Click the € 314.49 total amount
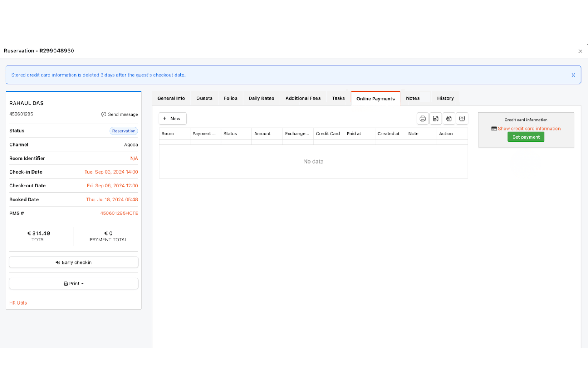This screenshot has width=588, height=392. point(39,234)
